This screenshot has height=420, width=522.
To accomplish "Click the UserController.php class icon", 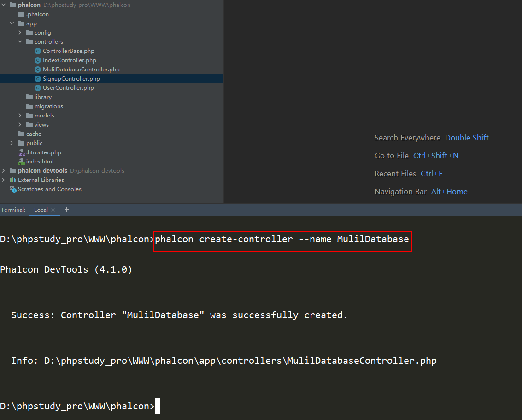I will 38,88.
